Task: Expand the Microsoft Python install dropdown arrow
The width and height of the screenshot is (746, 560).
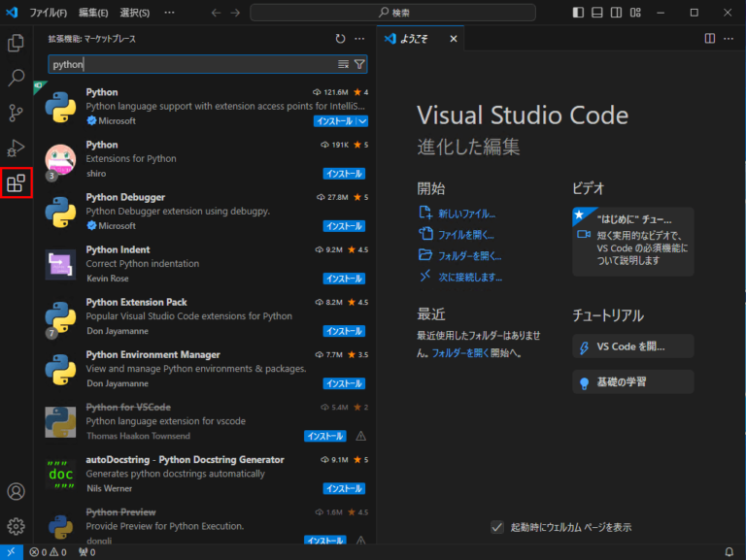Action: pos(362,121)
